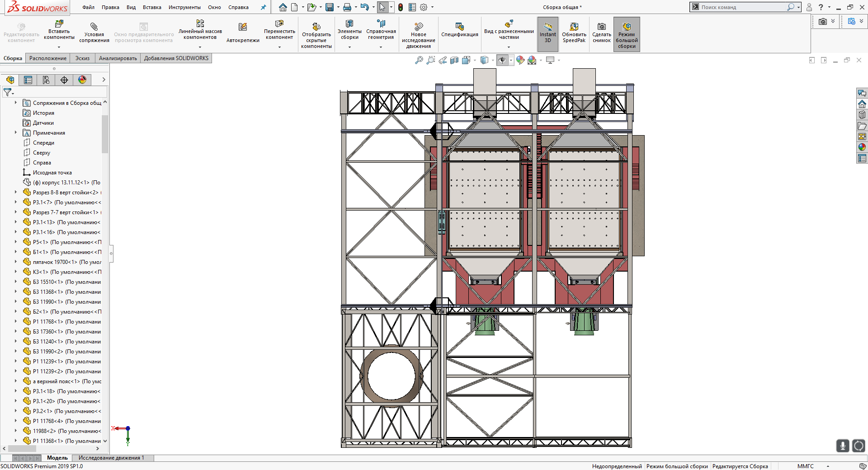
Task: Click Zoom to Fit magnifier in view toolbar
Action: [419, 60]
